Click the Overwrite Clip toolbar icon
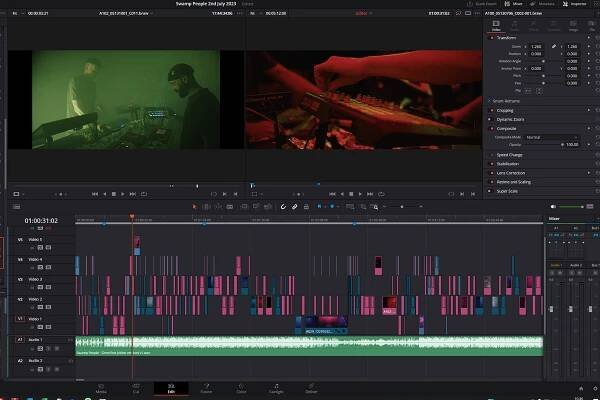The image size is (600, 400). [256, 207]
